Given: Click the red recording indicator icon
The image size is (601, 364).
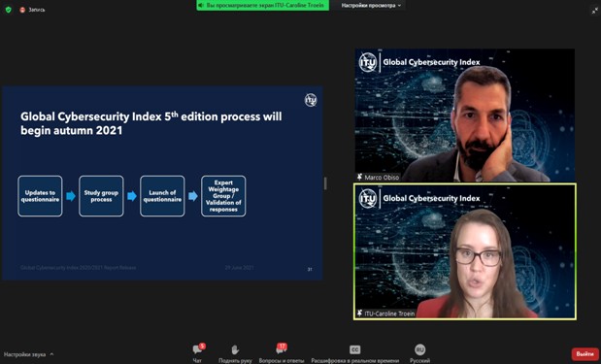Looking at the screenshot, I should 22,10.
